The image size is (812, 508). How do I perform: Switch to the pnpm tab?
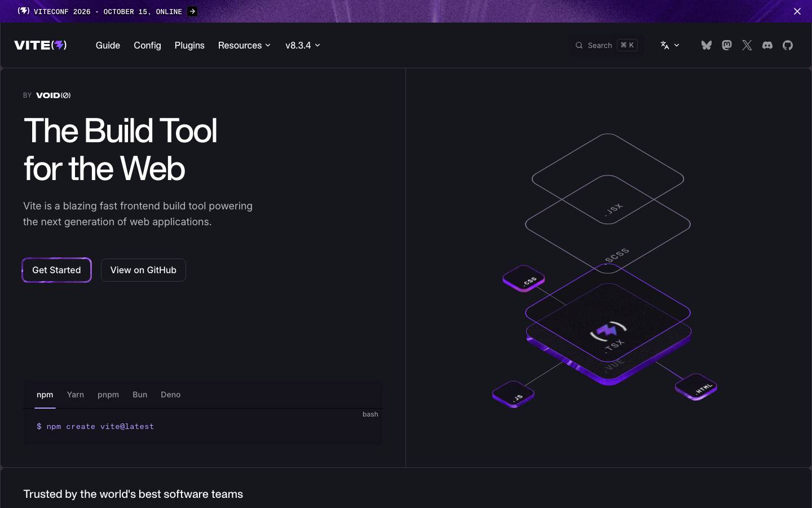click(108, 395)
